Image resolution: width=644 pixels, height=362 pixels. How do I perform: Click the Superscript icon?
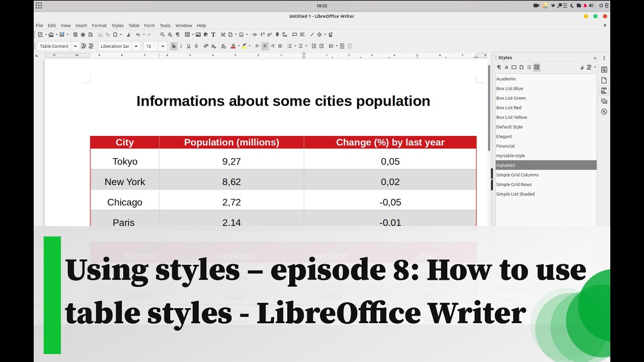point(206,46)
